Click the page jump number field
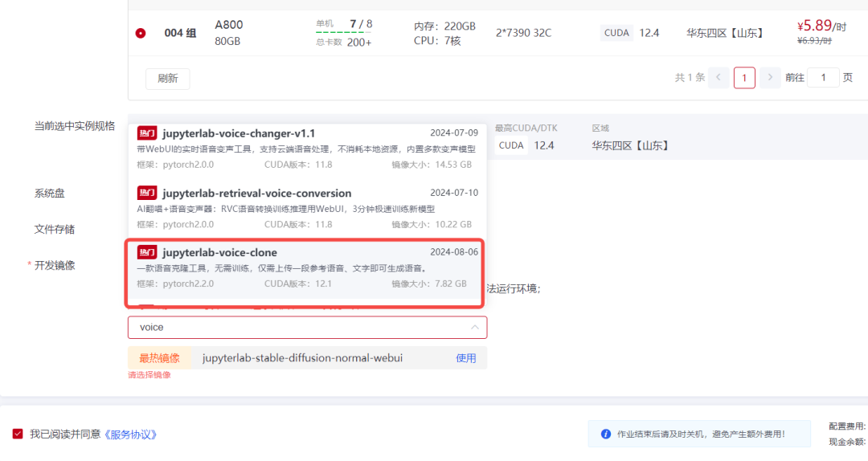 [x=822, y=77]
